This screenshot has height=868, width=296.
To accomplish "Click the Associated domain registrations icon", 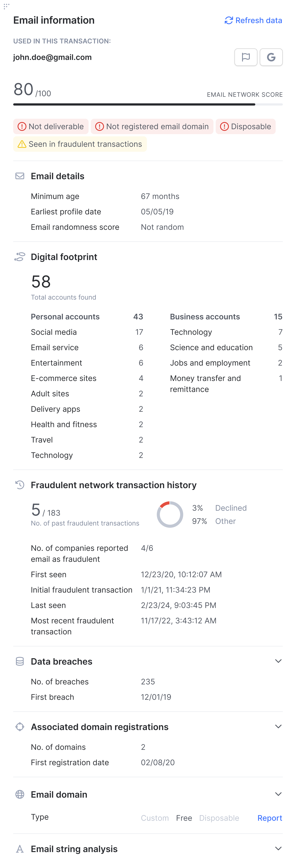I will [20, 727].
